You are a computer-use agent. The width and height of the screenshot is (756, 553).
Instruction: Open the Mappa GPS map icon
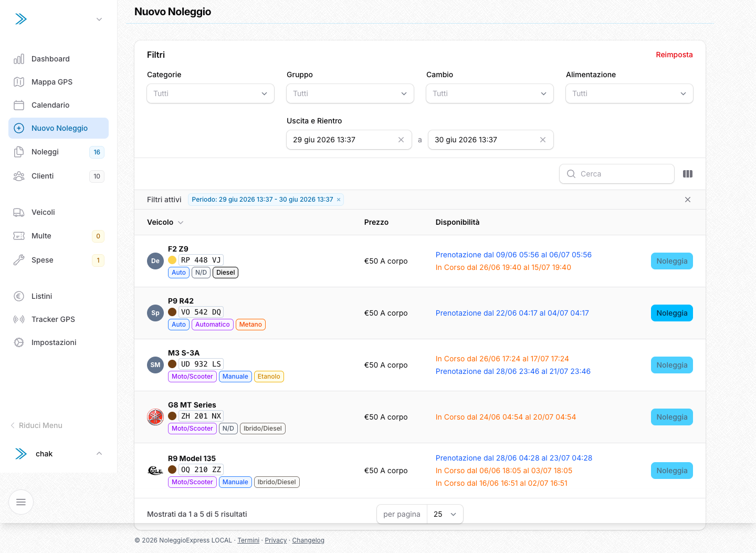click(x=19, y=82)
